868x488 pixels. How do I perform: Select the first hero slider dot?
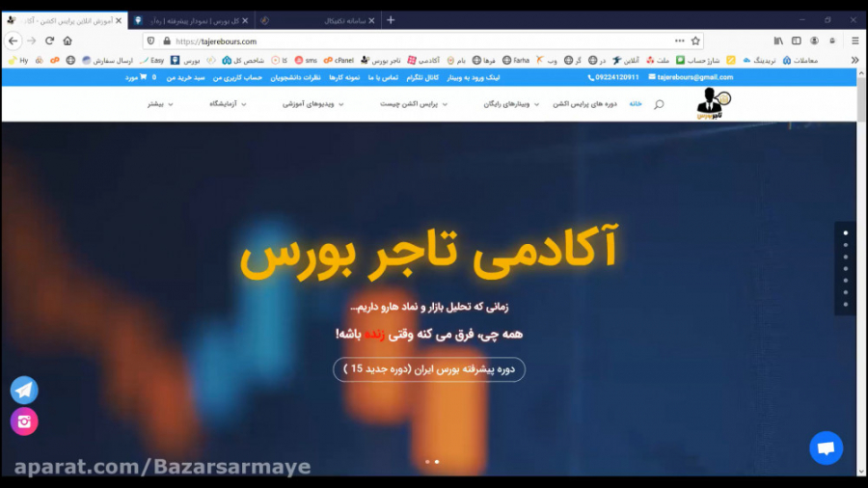pyautogui.click(x=427, y=461)
